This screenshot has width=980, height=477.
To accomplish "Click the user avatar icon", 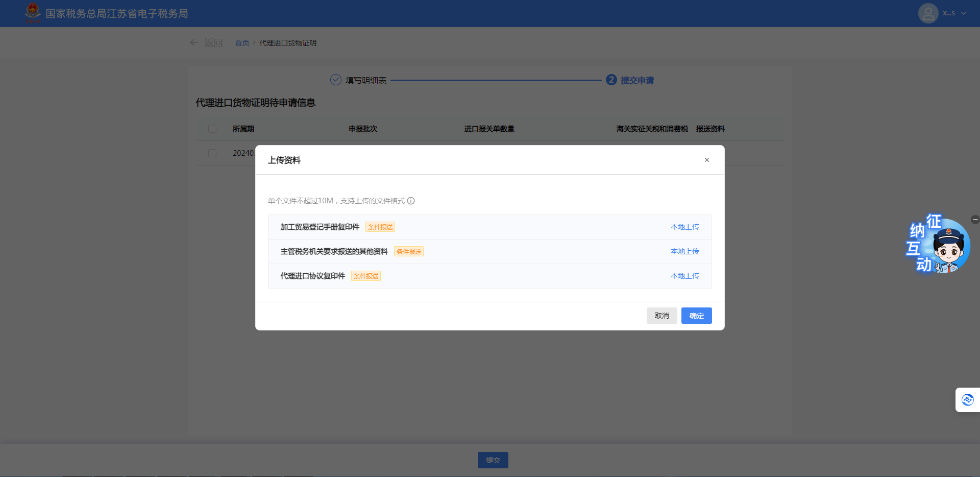I will point(928,13).
